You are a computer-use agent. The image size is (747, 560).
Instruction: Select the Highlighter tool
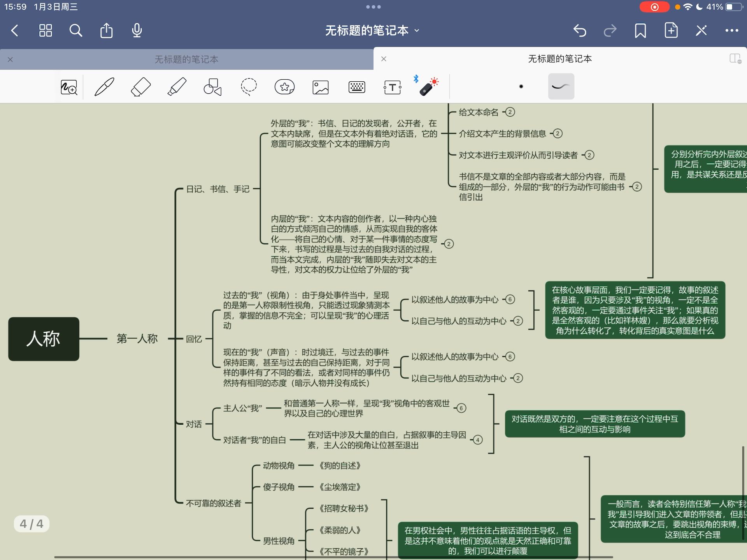pyautogui.click(x=177, y=87)
